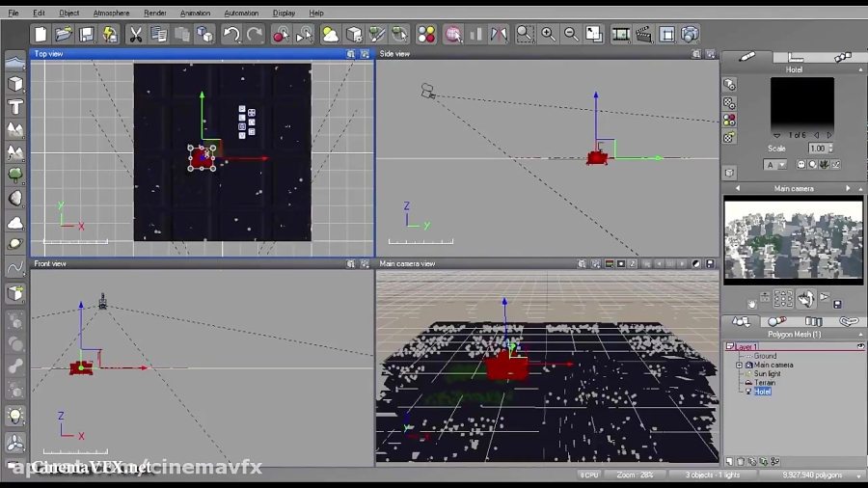Click the Scale value stepper

830,149
